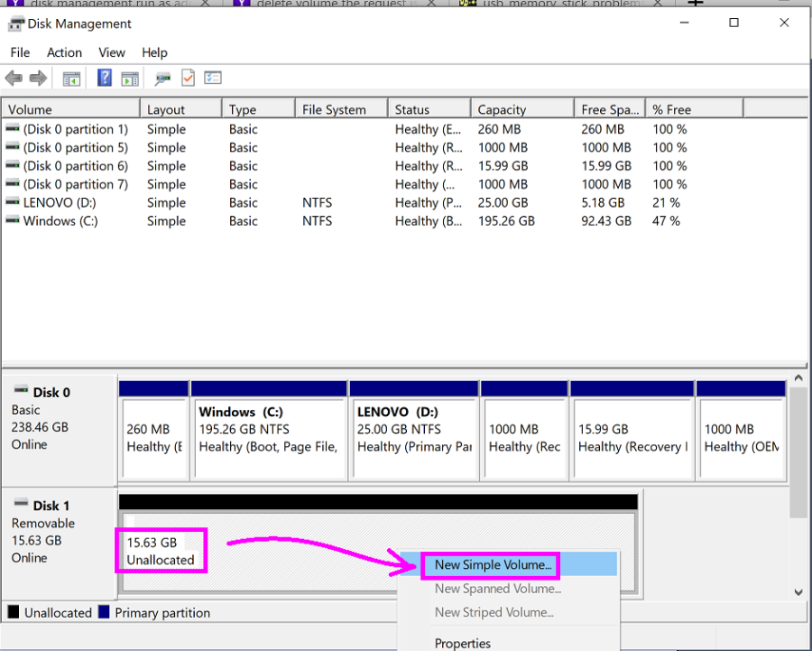Select the 15.99 GB Recovery partition block
812x651 pixels.
[x=632, y=431]
